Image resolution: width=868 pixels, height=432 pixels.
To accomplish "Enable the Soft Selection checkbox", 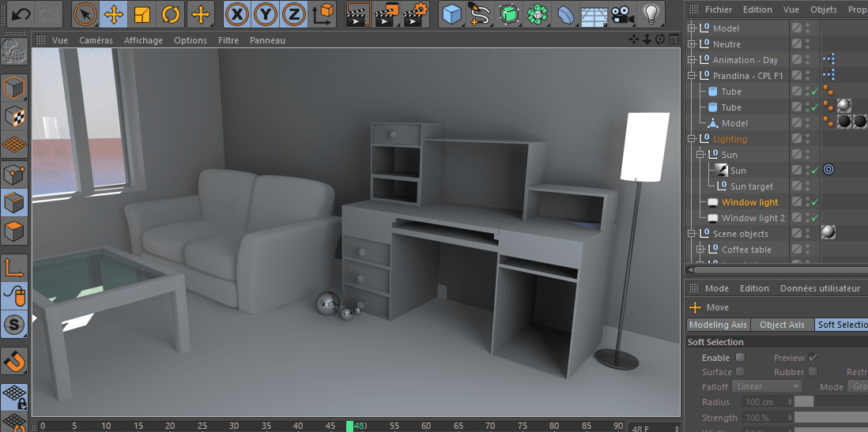I will click(741, 358).
